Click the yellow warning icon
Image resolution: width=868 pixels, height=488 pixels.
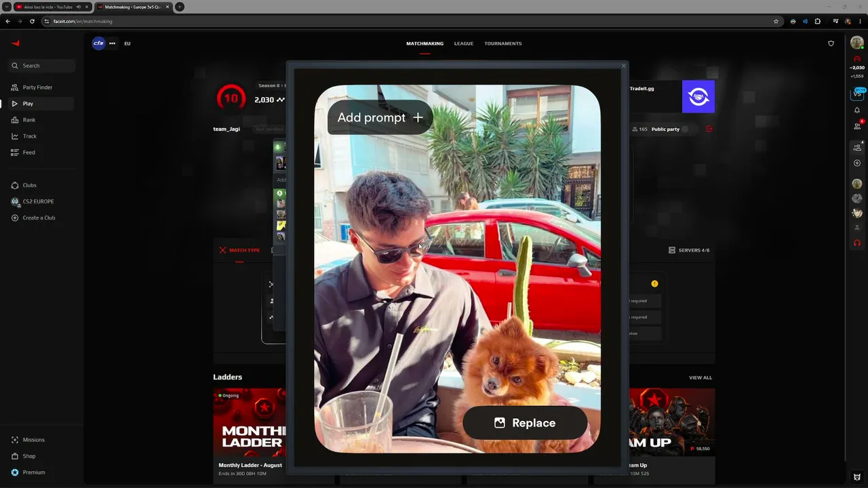coord(654,284)
